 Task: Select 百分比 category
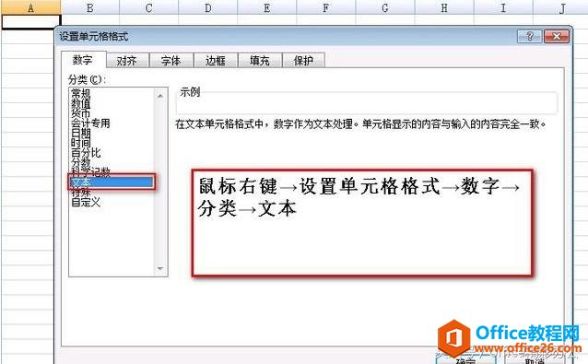point(86,153)
